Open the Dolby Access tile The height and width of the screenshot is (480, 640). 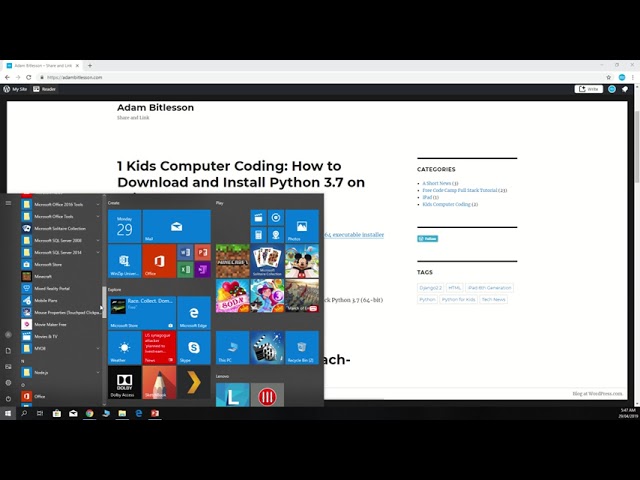(124, 382)
